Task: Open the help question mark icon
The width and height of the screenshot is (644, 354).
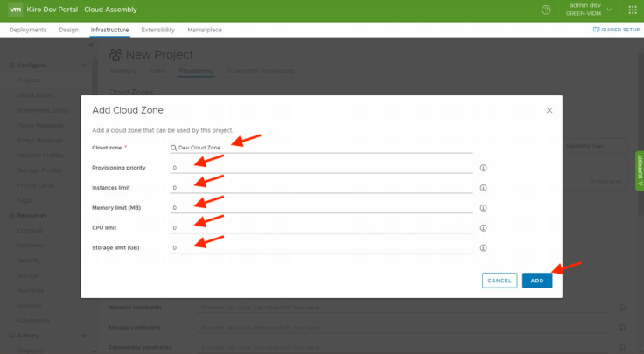Action: [x=546, y=10]
